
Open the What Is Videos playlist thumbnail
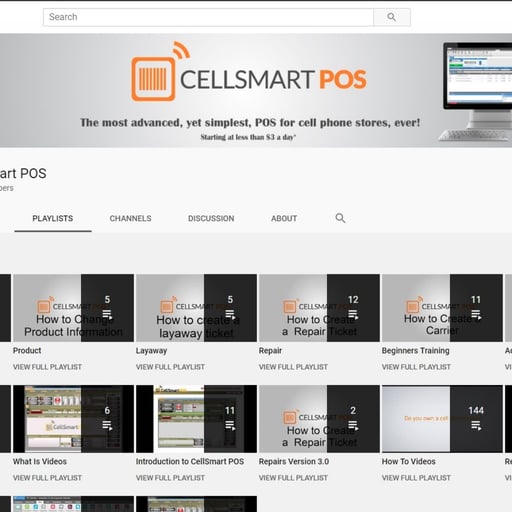[x=73, y=419]
